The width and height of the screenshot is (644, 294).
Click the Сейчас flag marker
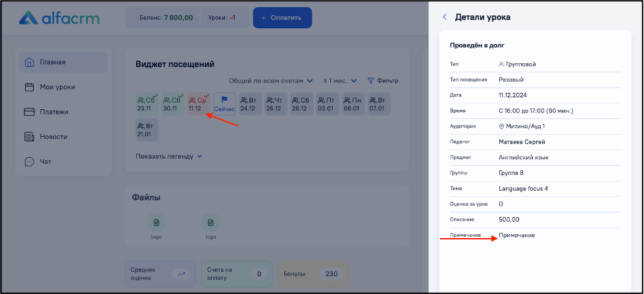pyautogui.click(x=224, y=104)
